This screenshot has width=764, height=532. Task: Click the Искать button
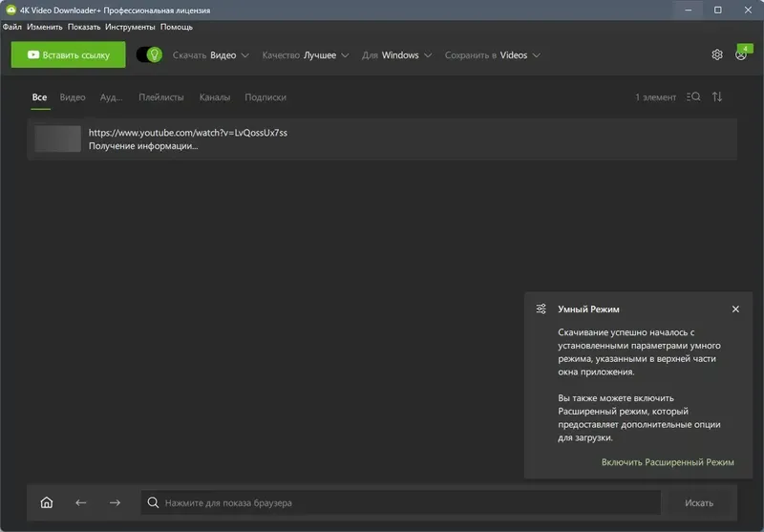[x=699, y=502]
